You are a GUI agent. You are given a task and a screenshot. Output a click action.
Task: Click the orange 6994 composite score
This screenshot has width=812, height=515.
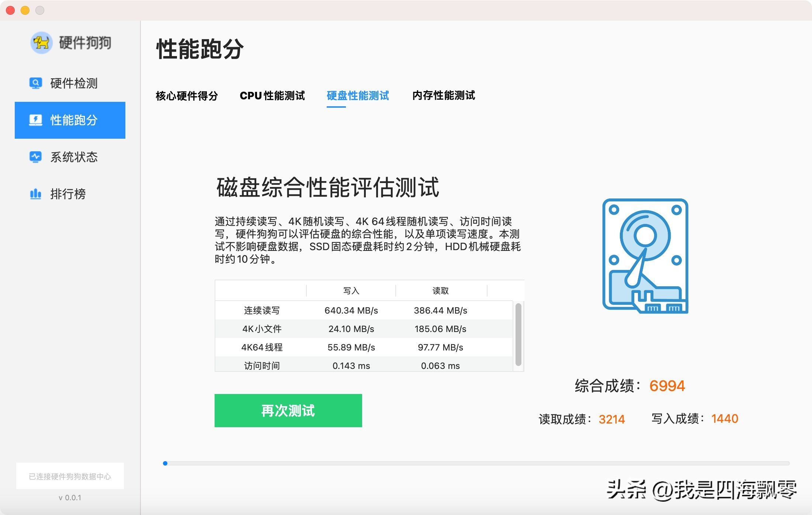[x=668, y=386]
